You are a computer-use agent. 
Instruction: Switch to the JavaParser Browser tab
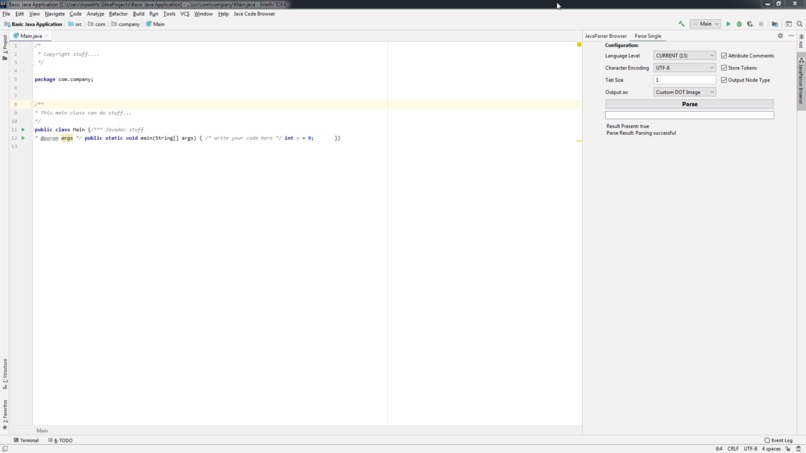(606, 36)
